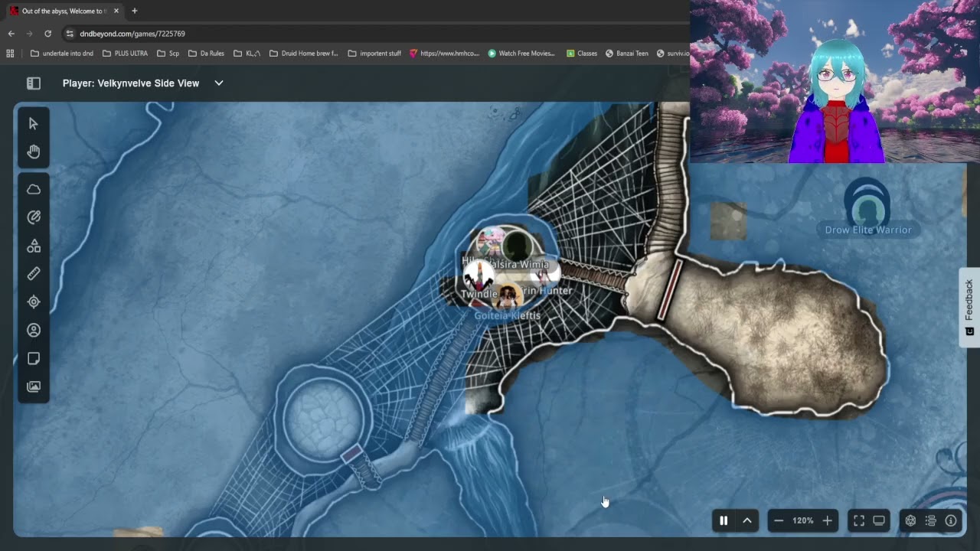Open the fog of war cloud tool

(x=34, y=189)
